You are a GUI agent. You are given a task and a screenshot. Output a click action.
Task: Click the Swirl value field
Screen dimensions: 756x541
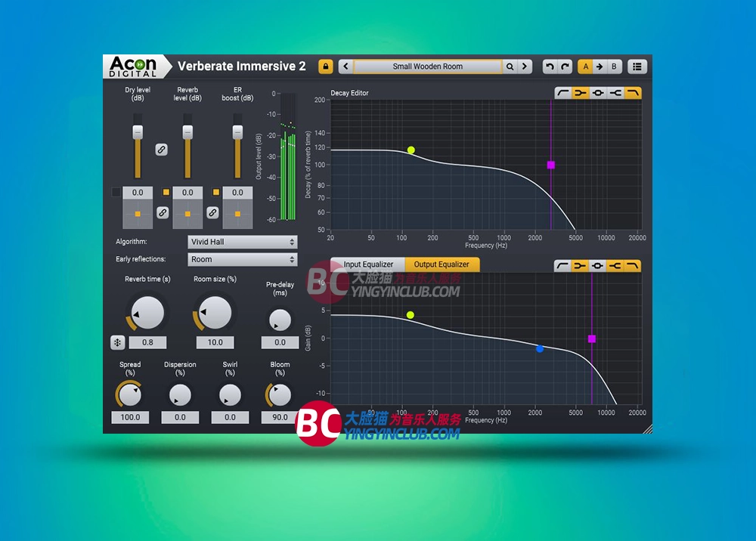pyautogui.click(x=230, y=417)
